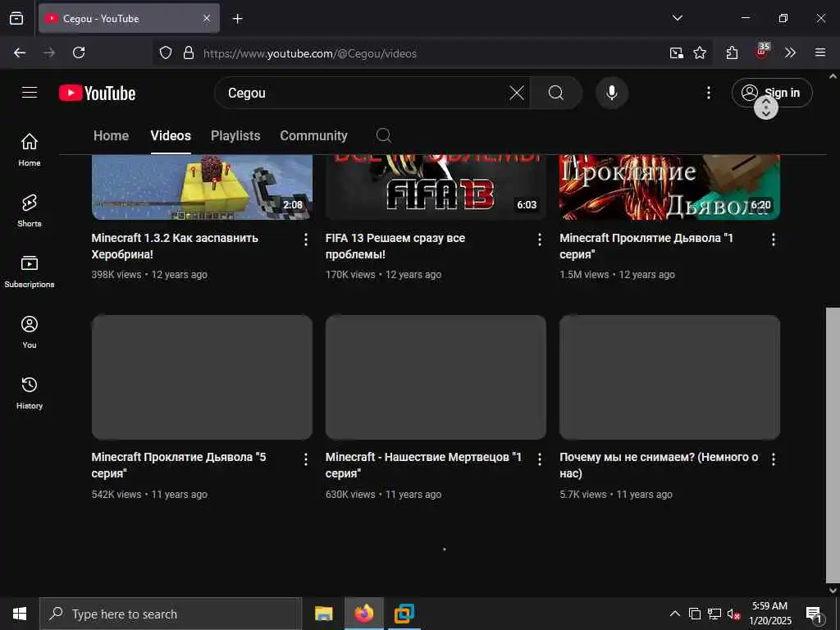Open options for Нашествие Мертвецов video
The height and width of the screenshot is (630, 840).
coord(540,459)
